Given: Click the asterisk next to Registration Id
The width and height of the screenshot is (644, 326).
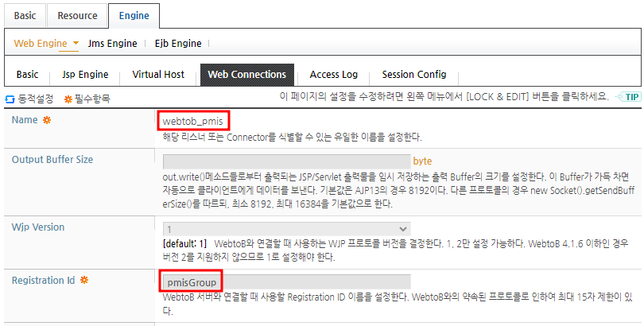Looking at the screenshot, I should [84, 281].
